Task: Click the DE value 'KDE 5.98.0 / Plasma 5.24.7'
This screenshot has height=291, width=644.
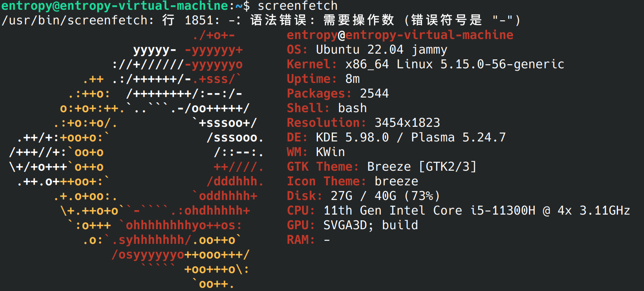Action: 411,137
